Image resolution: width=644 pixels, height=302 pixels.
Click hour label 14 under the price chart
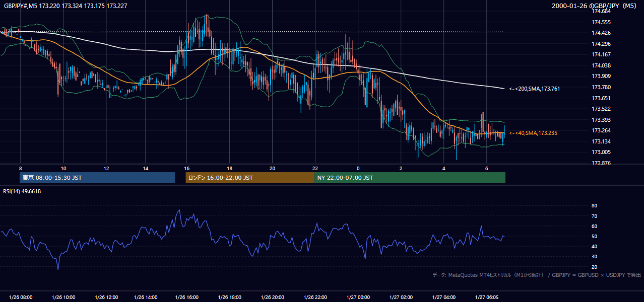[x=145, y=168]
